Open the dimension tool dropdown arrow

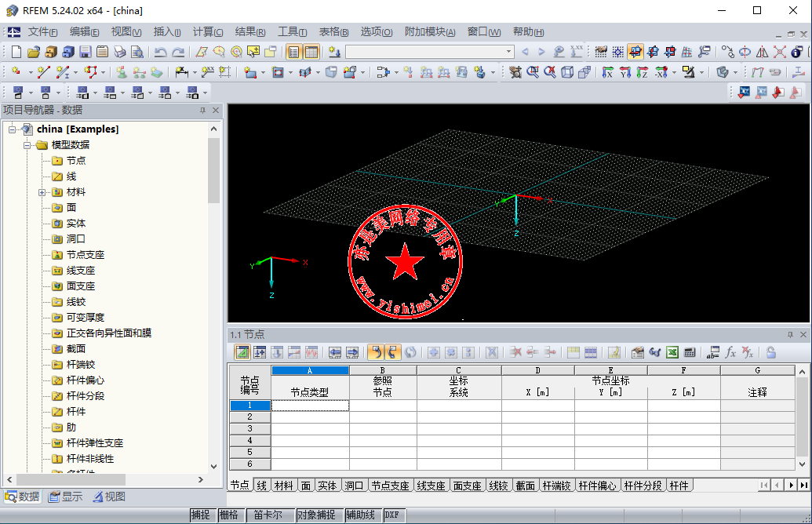[195, 72]
